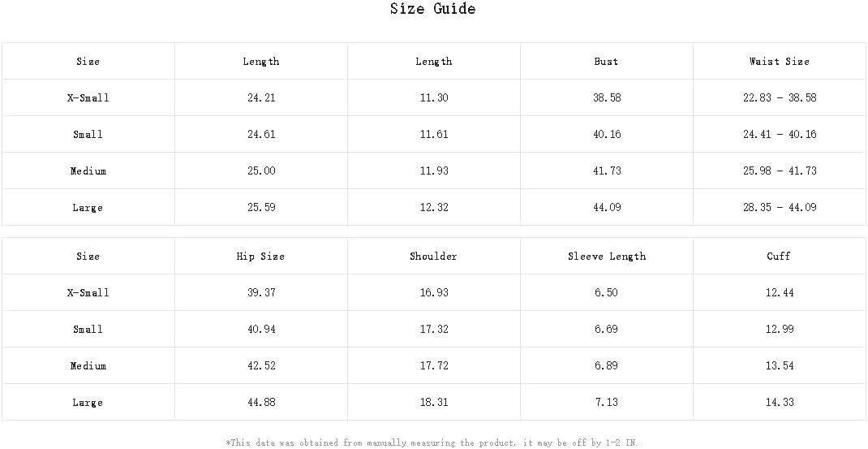Select the 42.52 Hip Size cell
This screenshot has height=449, width=868.
click(261, 366)
